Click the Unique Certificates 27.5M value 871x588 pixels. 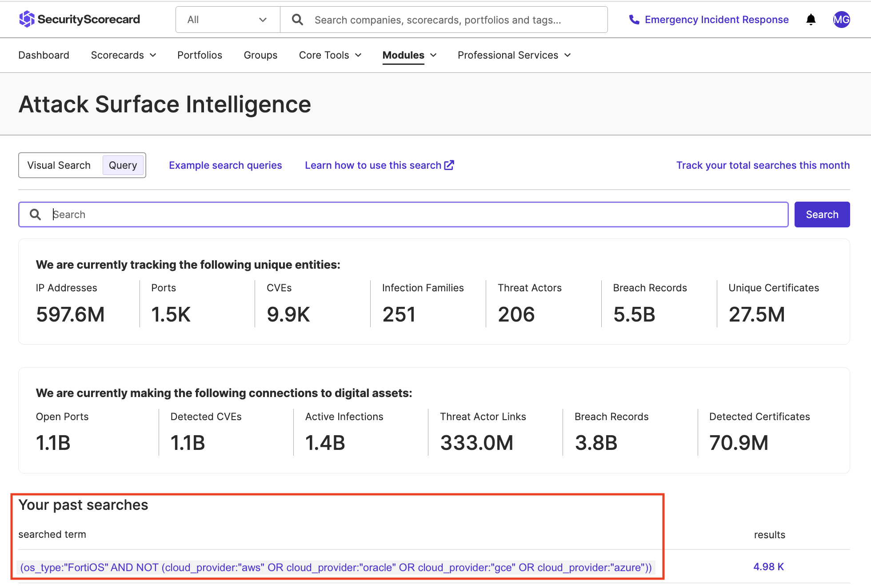(x=757, y=314)
